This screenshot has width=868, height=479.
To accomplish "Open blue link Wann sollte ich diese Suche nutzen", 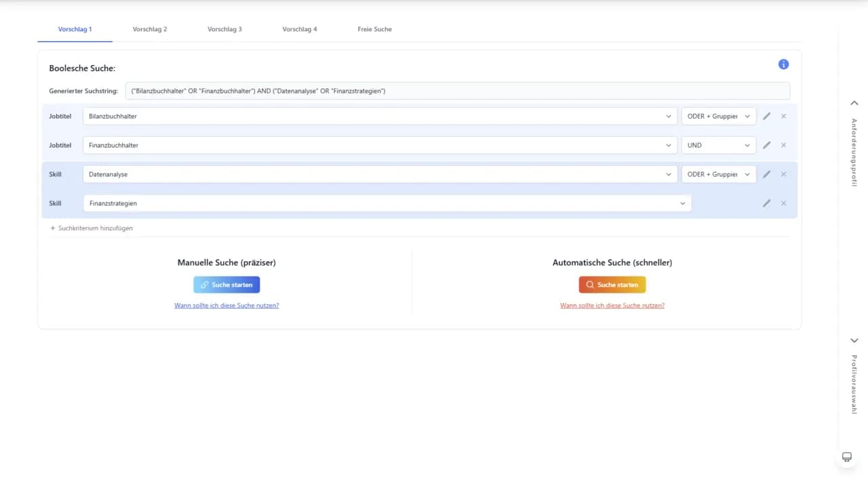I will coord(226,306).
